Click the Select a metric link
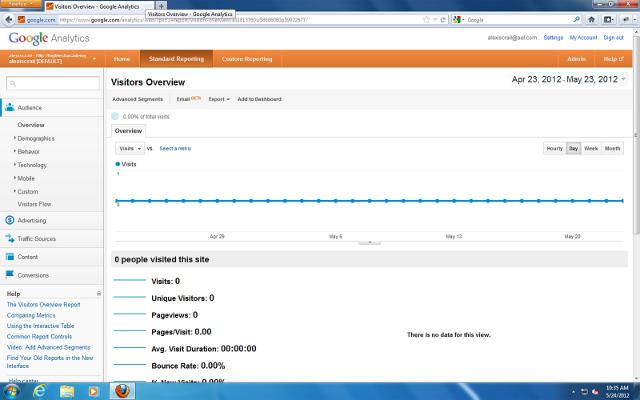The image size is (640, 400). point(175,148)
